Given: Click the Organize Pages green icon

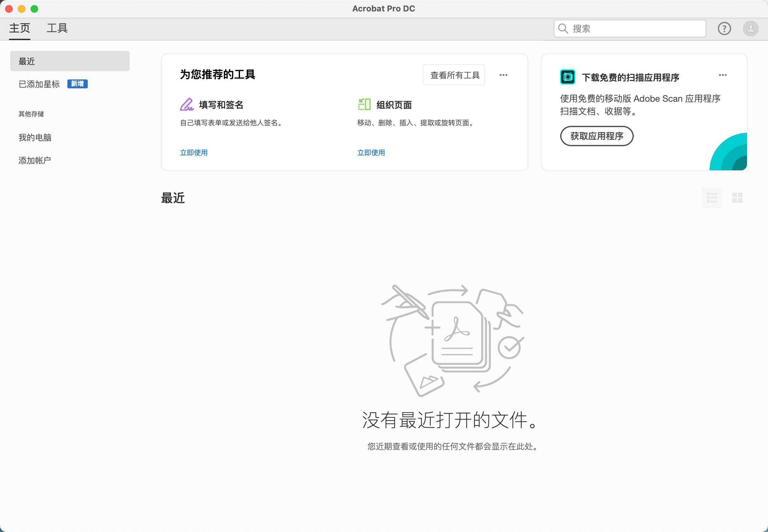Looking at the screenshot, I should (364, 104).
